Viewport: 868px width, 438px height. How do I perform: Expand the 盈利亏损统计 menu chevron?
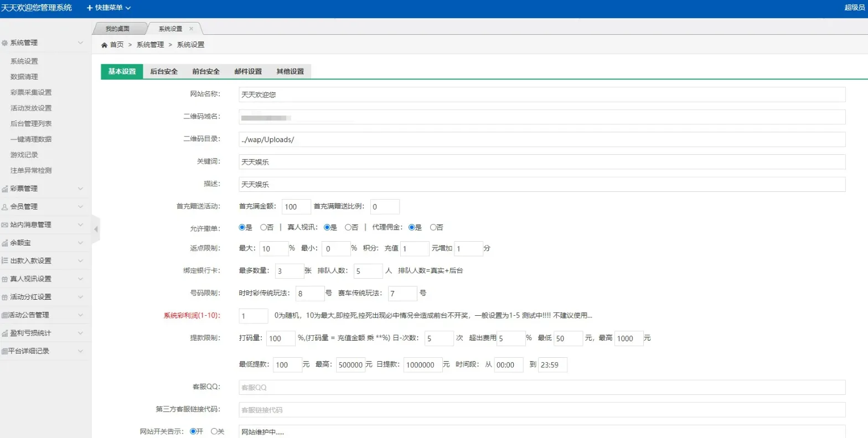(80, 333)
